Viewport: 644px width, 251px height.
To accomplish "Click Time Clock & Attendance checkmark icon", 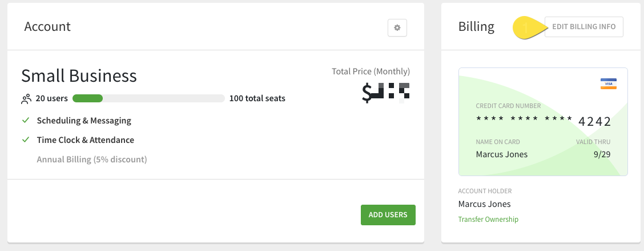I will tap(26, 140).
